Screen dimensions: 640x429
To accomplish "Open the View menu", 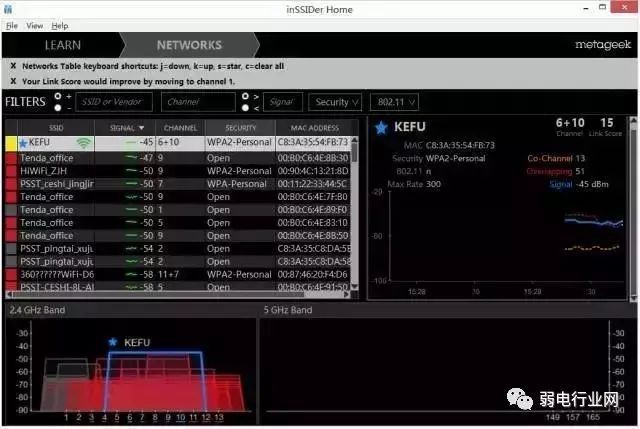I will pos(35,26).
